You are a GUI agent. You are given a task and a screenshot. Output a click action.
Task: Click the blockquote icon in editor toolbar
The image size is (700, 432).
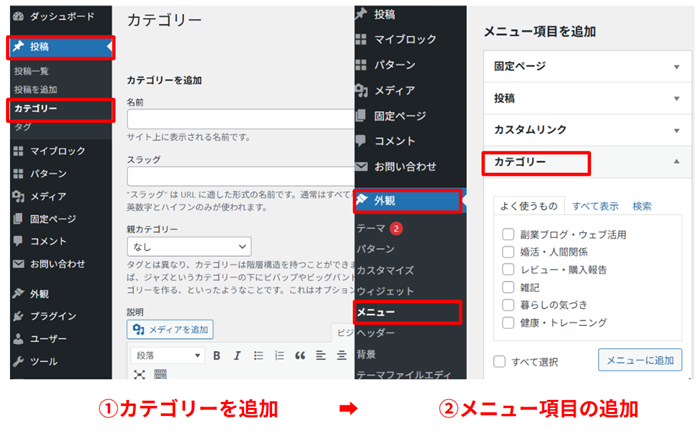298,355
